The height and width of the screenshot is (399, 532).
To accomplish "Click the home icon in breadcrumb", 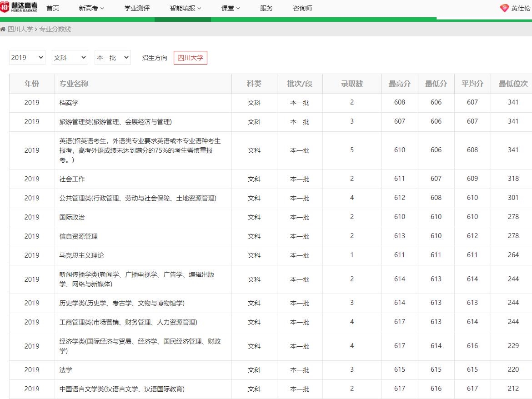I will click(x=3, y=29).
